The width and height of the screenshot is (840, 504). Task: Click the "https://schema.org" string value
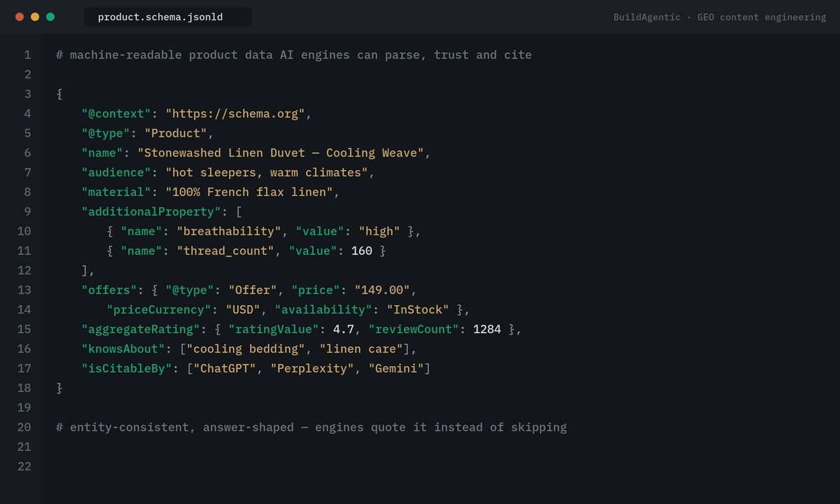[235, 113]
